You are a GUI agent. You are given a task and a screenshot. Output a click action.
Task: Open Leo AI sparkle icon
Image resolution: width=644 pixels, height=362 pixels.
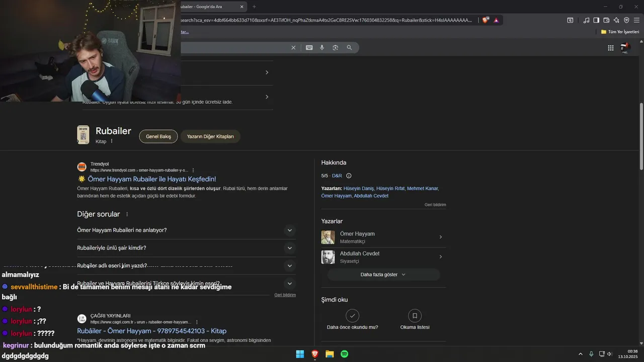616,20
